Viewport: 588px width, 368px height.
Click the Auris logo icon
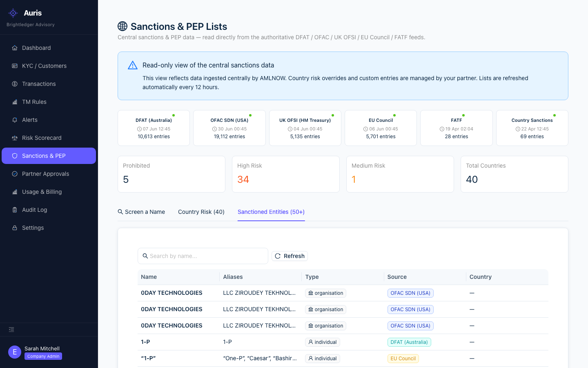13,13
